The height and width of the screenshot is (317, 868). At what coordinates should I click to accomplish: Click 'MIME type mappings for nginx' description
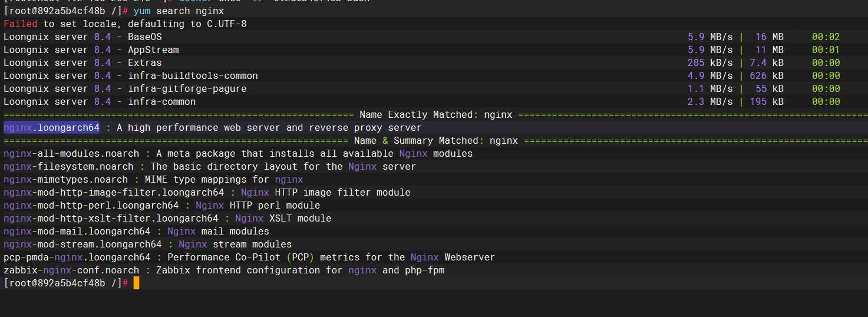coord(224,179)
